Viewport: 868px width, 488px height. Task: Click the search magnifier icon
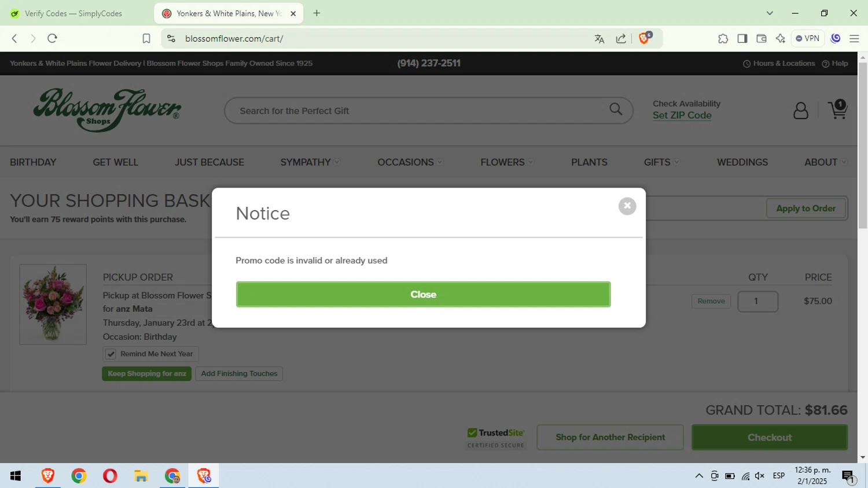tap(616, 109)
